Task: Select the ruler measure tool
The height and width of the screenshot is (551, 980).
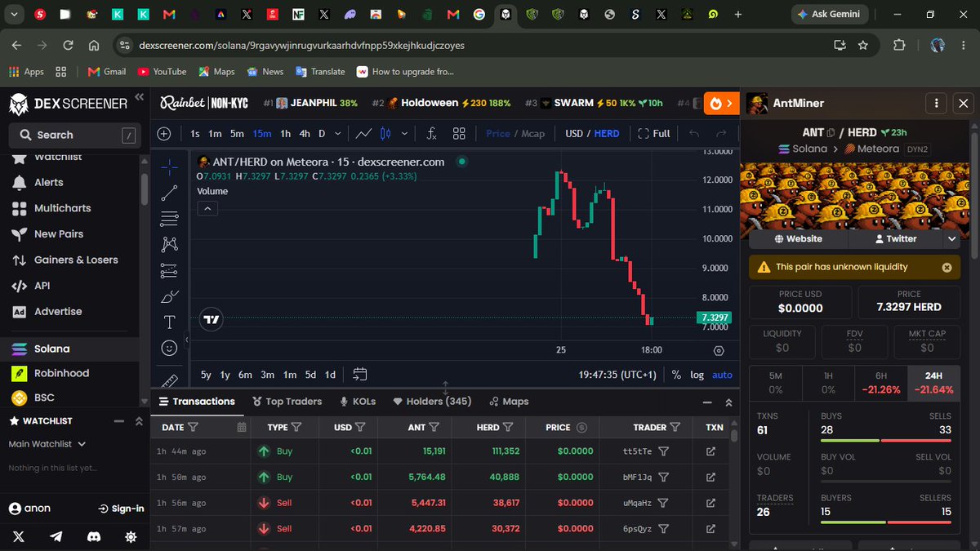Action: (169, 380)
